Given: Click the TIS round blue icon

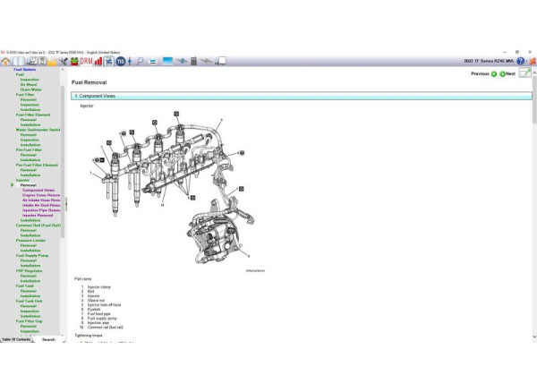Looking at the screenshot, I should [120, 61].
